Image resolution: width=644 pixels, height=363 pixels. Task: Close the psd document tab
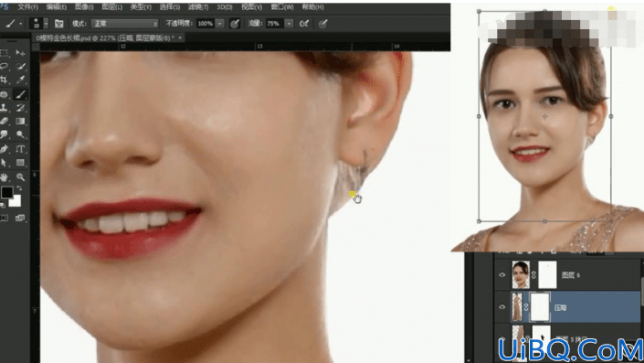click(x=180, y=37)
